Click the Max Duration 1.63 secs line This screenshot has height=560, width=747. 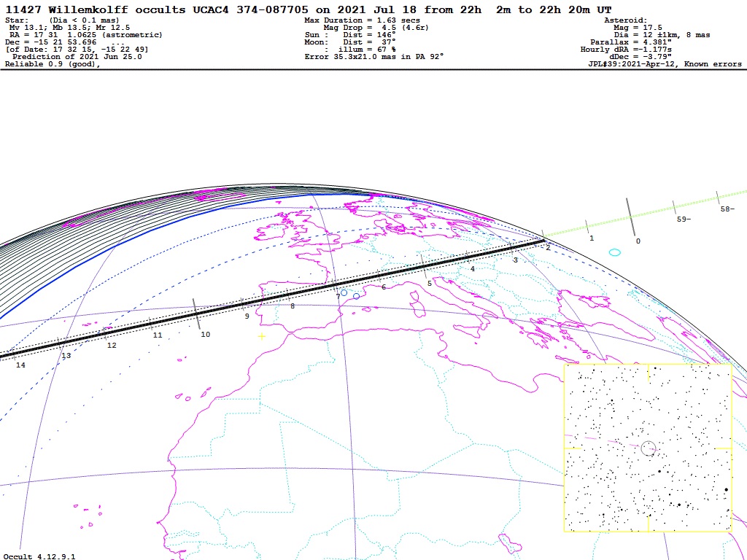coord(362,20)
